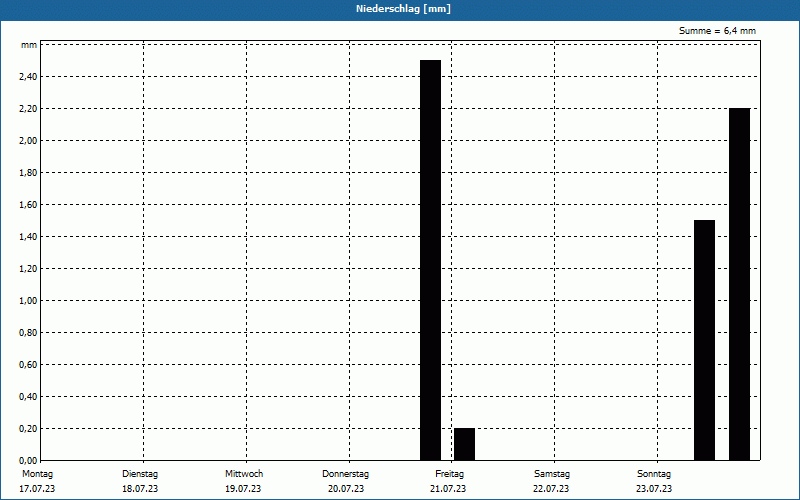Click the date 20.07.23
This screenshot has width=800, height=500.
pyautogui.click(x=346, y=489)
